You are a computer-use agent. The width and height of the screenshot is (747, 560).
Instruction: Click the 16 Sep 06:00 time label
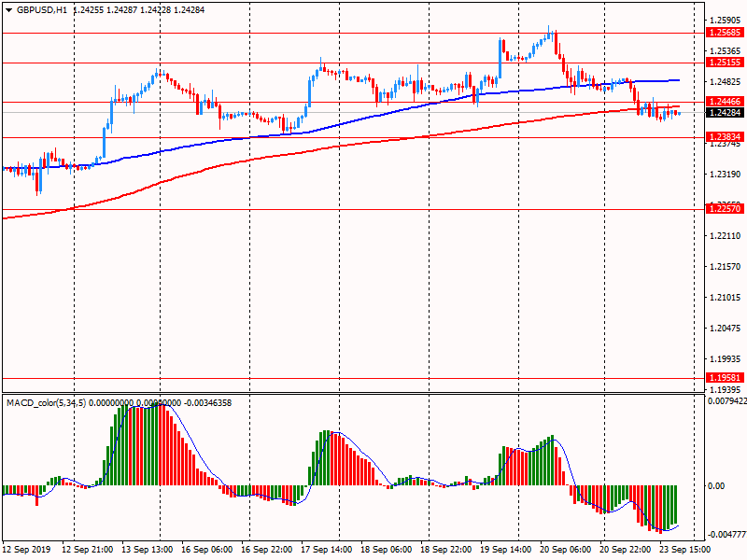(x=207, y=550)
